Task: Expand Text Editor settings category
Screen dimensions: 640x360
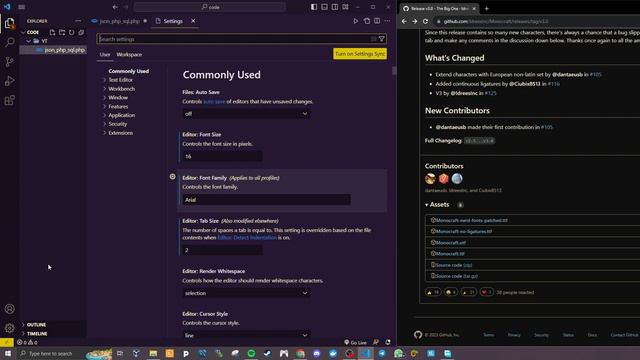Action: [x=120, y=80]
